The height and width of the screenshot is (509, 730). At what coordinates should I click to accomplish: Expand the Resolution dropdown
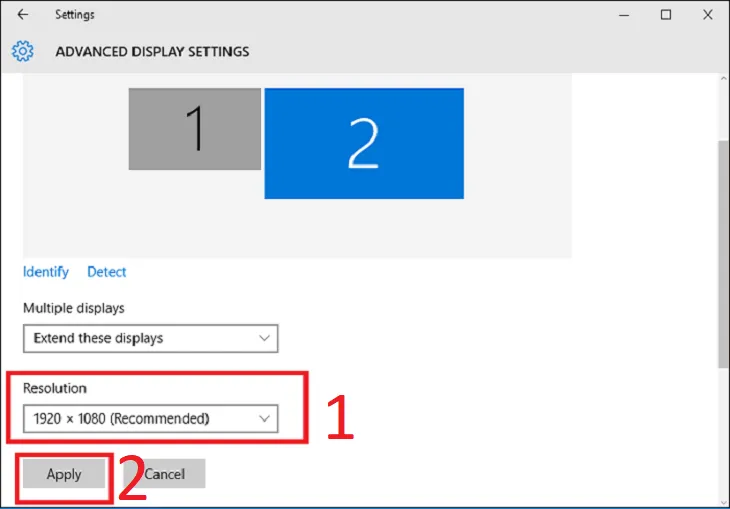click(150, 418)
